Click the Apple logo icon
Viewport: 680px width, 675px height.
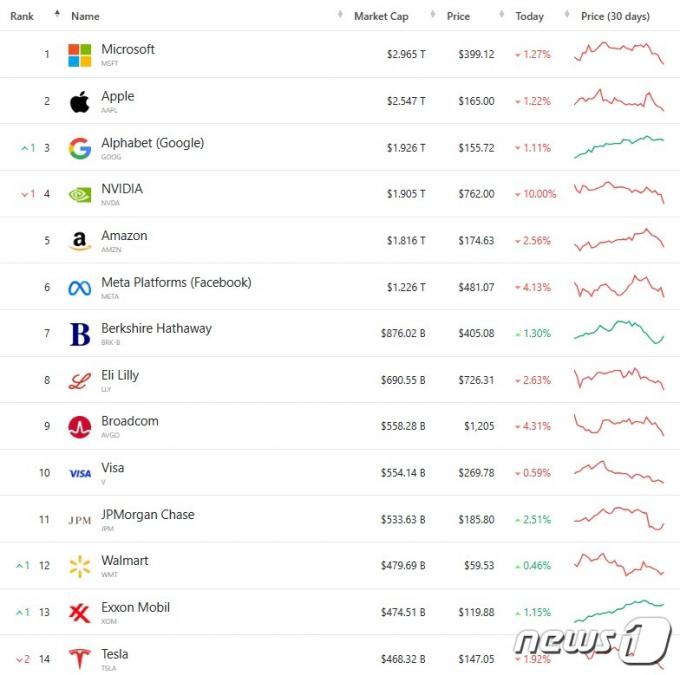tap(80, 102)
